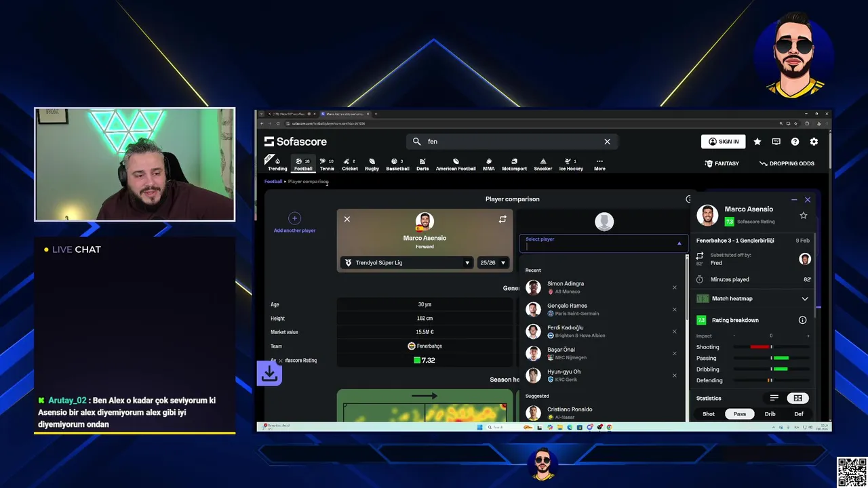This screenshot has height=488, width=868.
Task: Open the FANTASY link
Action: 722,163
